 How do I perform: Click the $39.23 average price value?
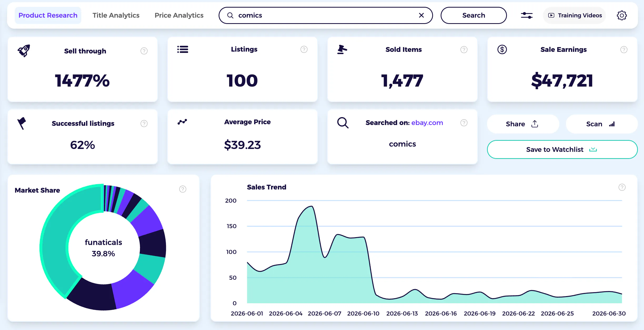242,145
